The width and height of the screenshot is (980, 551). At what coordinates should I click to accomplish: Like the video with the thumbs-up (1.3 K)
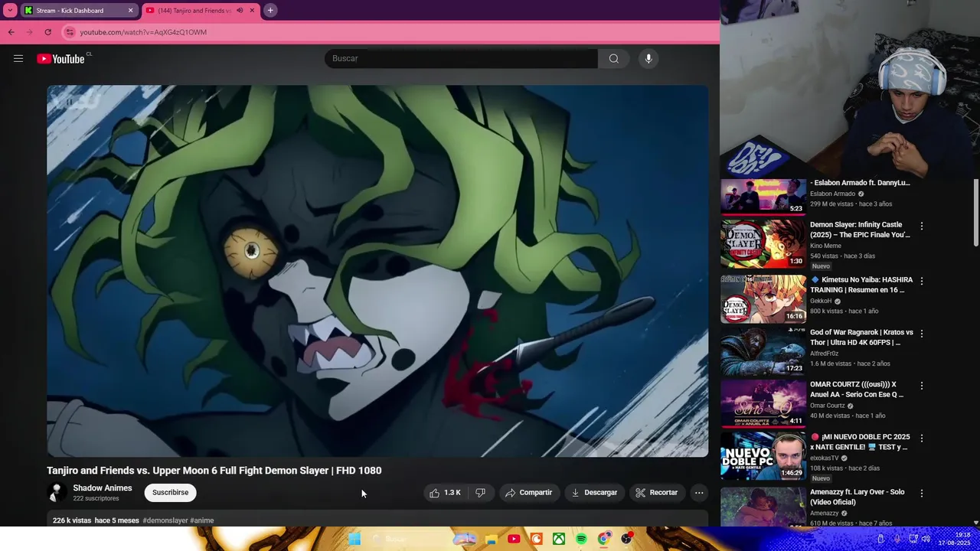tap(445, 493)
